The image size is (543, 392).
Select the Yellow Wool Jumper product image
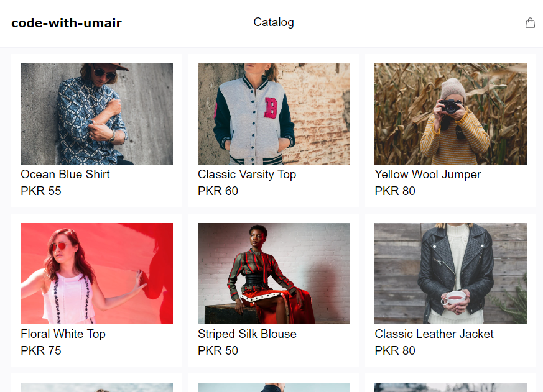tap(450, 114)
